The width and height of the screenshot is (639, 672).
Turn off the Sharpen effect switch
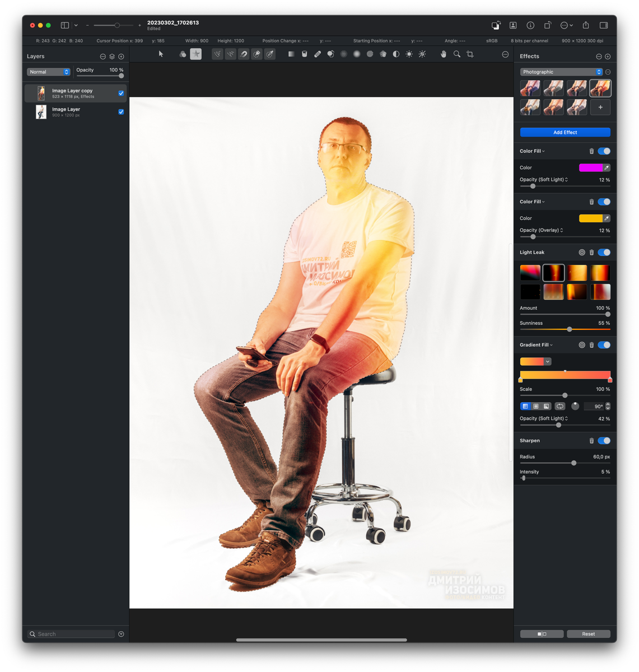[604, 441]
